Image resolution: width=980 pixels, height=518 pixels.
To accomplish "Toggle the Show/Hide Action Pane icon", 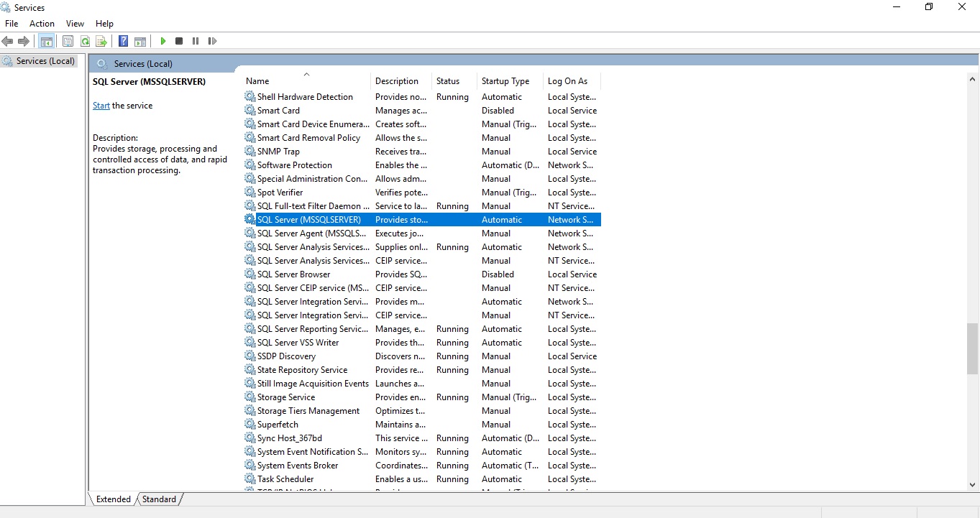I will coord(140,41).
